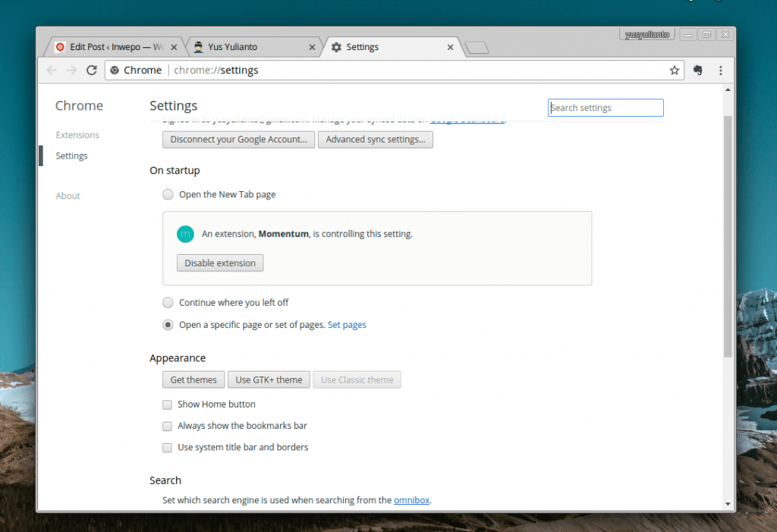Click the Momentum extension icon
Image resolution: width=777 pixels, height=532 pixels.
185,234
